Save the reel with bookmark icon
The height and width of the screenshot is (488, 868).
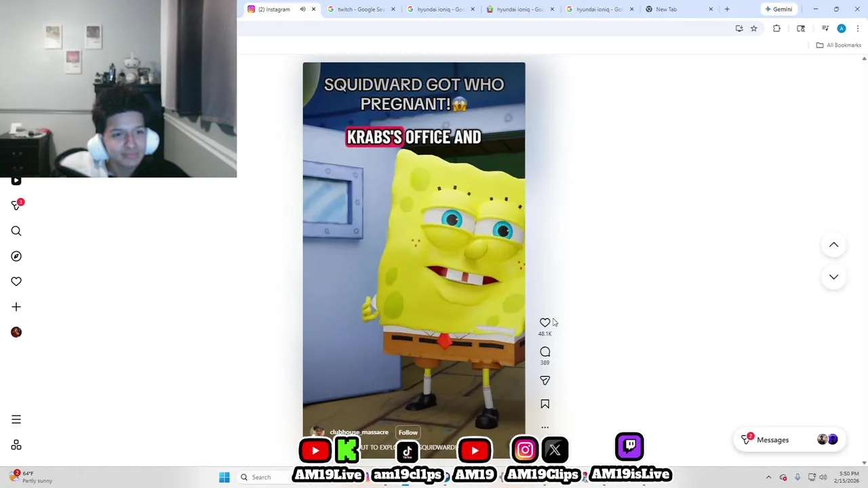pyautogui.click(x=545, y=404)
